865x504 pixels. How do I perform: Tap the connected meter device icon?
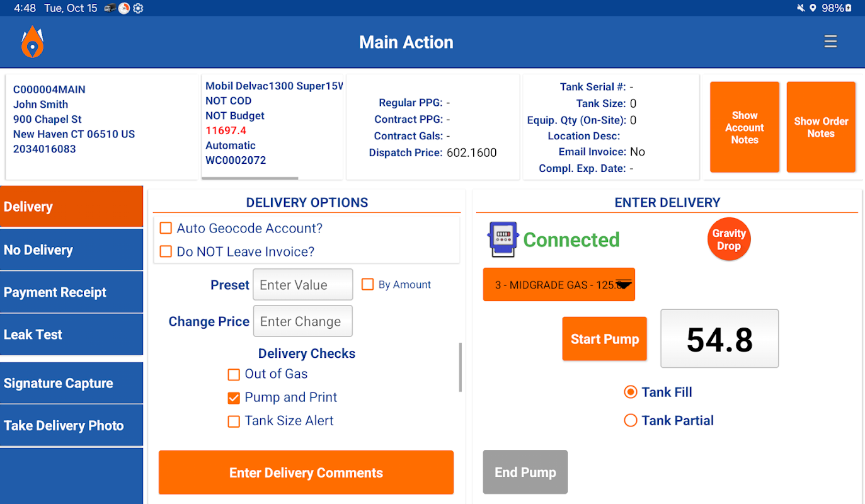click(x=502, y=239)
